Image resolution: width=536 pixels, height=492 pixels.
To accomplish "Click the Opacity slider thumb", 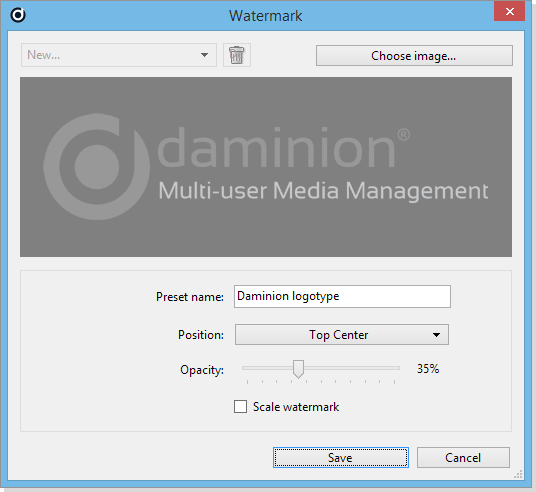I will (x=298, y=369).
